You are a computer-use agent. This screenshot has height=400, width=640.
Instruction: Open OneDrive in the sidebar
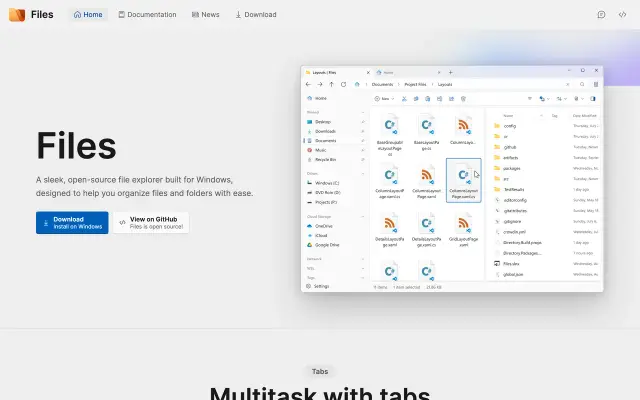tap(335, 226)
